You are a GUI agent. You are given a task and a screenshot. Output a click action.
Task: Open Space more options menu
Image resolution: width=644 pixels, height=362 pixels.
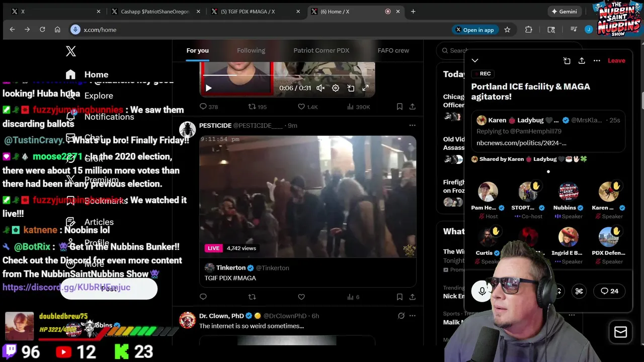[597, 60]
